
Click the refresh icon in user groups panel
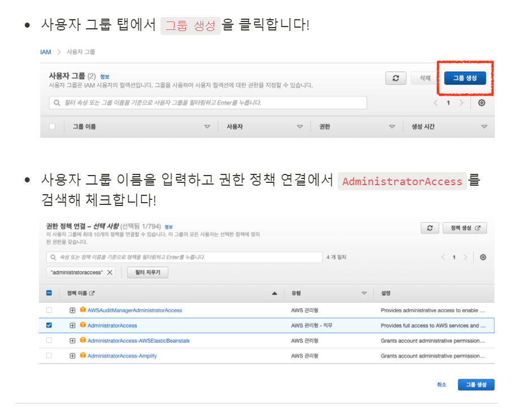pyautogui.click(x=395, y=78)
